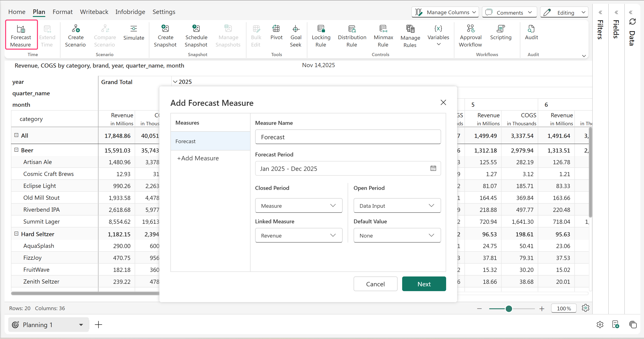Switch to the Writeback tab
This screenshot has width=644, height=339.
point(94,12)
